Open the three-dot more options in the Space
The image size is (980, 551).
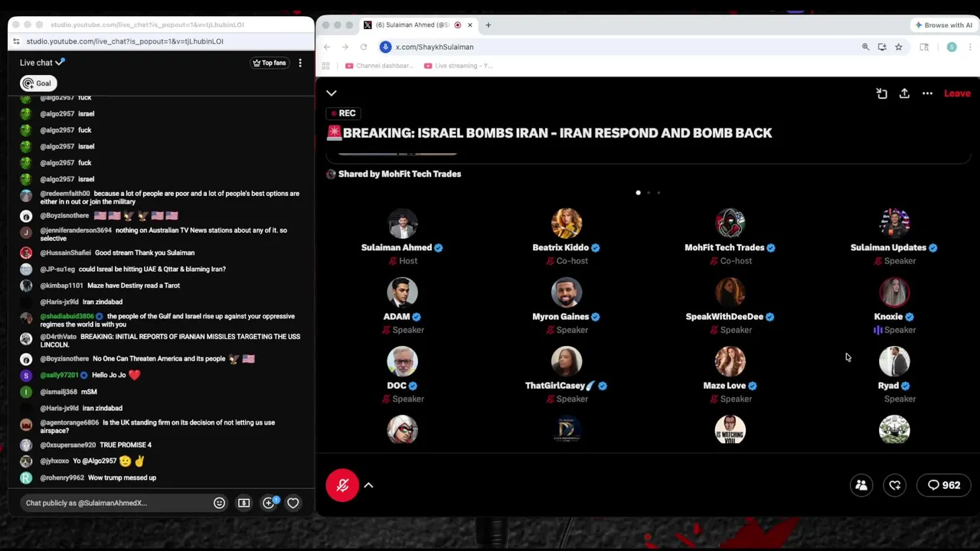pos(927,93)
